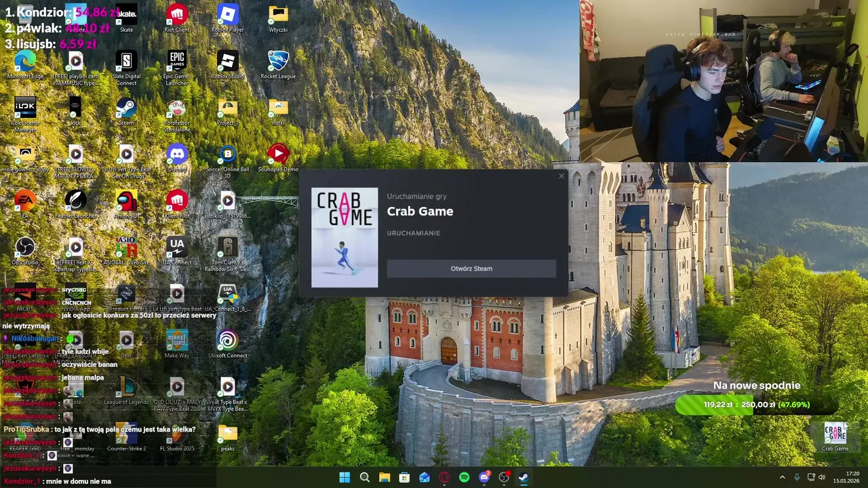Open the Crab Game desktop shortcut
The width and height of the screenshot is (868, 488).
835,438
